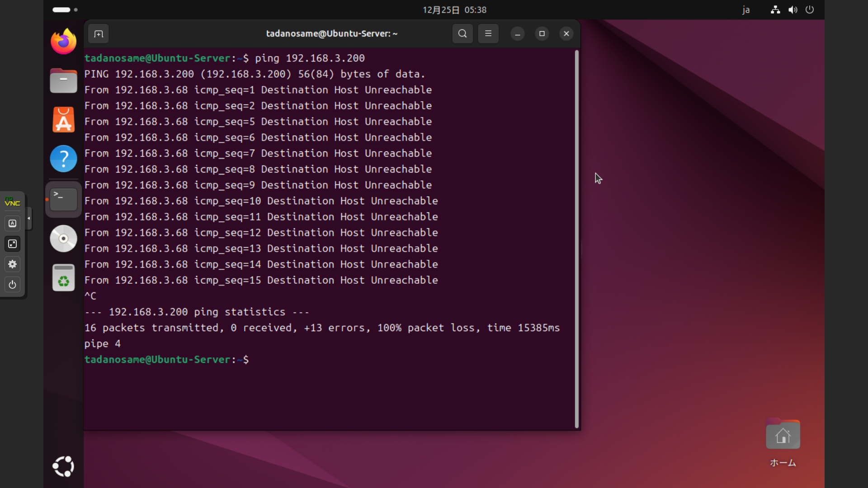This screenshot has width=868, height=488.
Task: Open the Files manager in dock
Action: coord(63,81)
